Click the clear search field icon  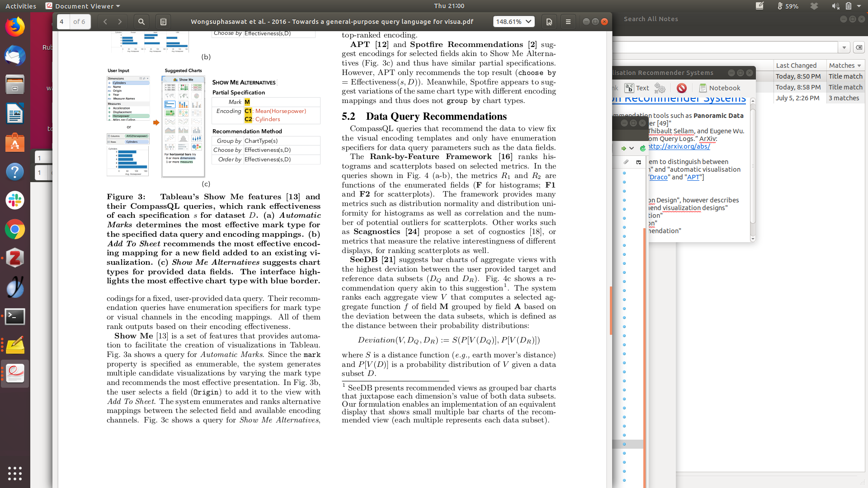click(x=859, y=47)
